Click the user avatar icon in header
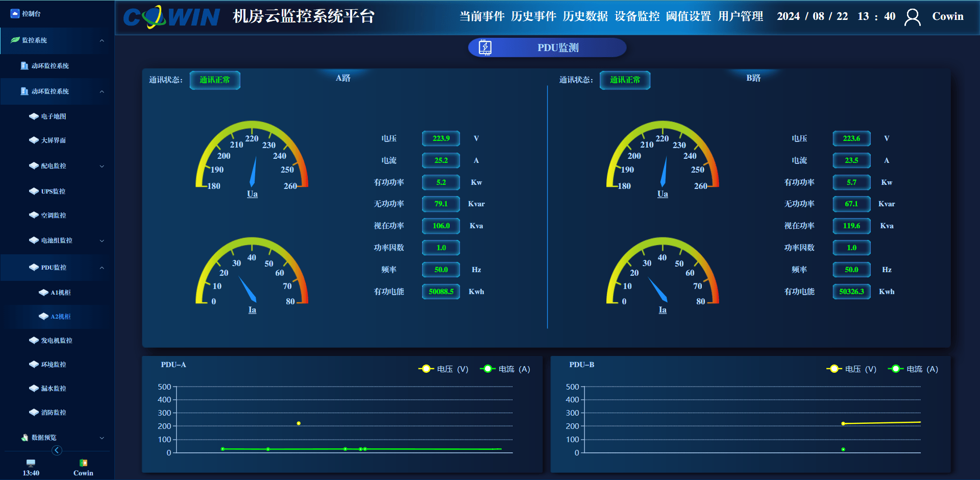 (913, 17)
